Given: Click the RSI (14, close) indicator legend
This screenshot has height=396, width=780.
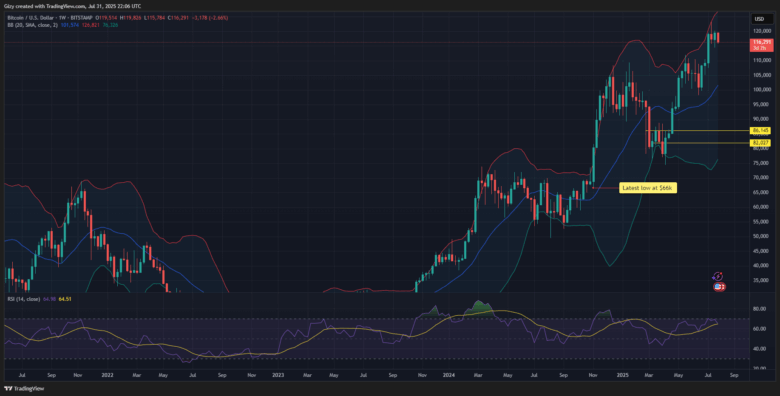Looking at the screenshot, I should coord(23,298).
